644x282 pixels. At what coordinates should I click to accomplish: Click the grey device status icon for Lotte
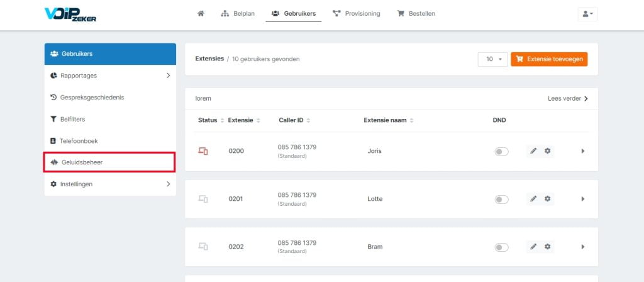203,199
